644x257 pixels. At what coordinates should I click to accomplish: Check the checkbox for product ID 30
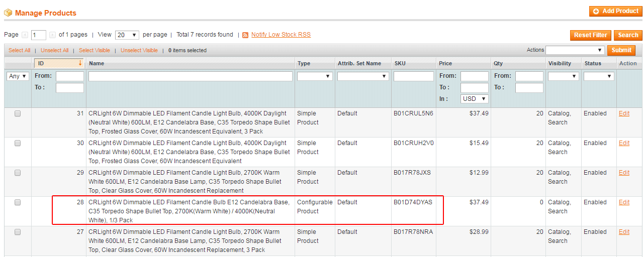[x=18, y=143]
